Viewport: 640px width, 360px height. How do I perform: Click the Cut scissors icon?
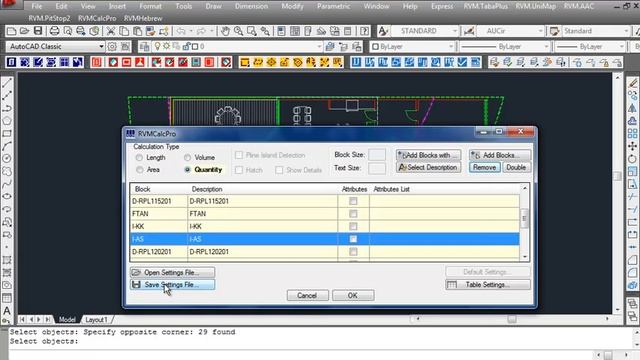point(111,31)
